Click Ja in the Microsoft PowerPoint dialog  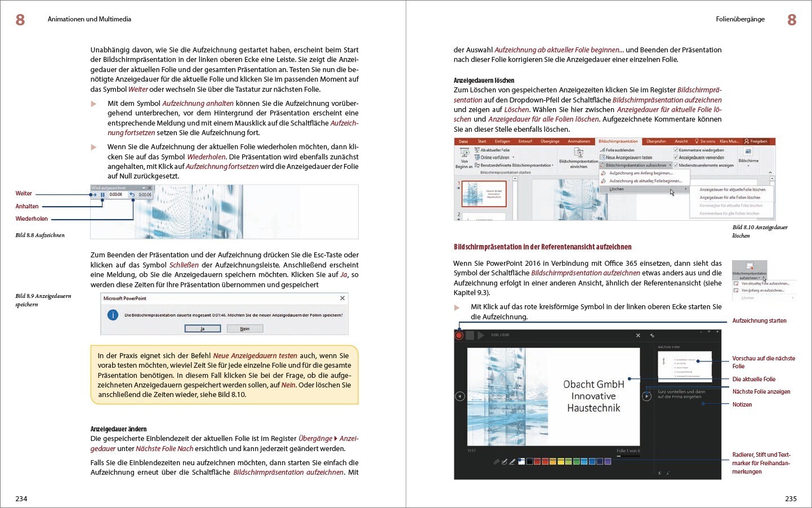coord(203,328)
